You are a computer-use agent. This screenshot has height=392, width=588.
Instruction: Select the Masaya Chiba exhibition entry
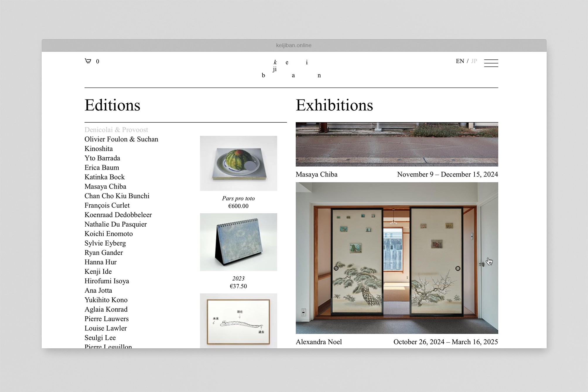click(317, 174)
